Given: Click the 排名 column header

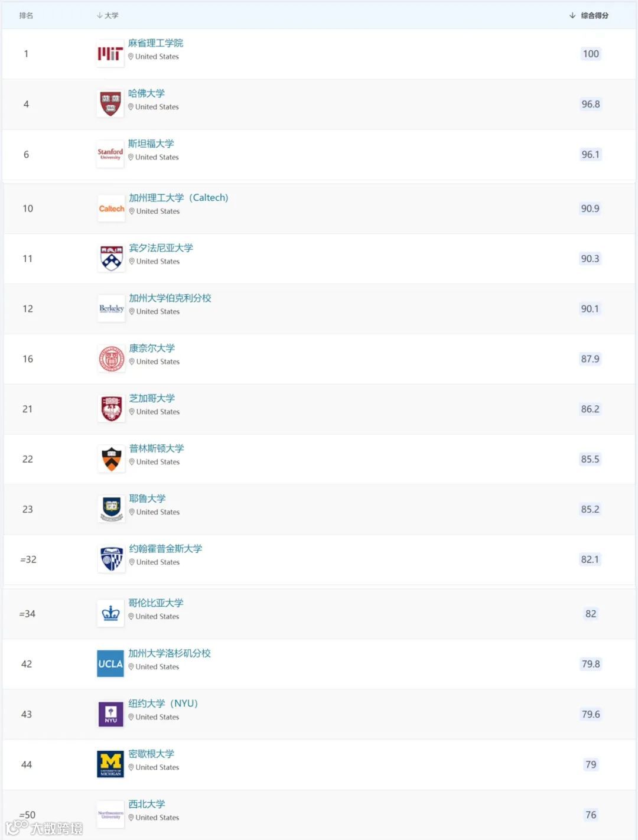Looking at the screenshot, I should (26, 15).
